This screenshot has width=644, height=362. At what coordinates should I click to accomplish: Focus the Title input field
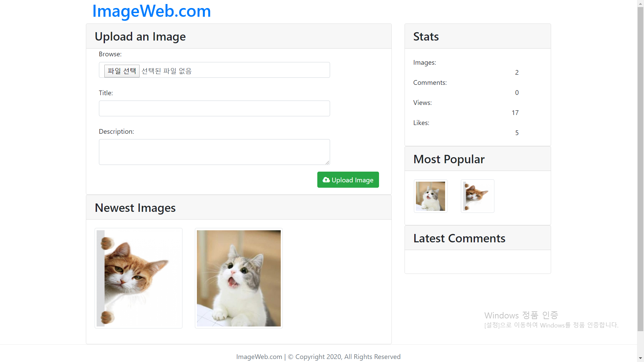(214, 109)
